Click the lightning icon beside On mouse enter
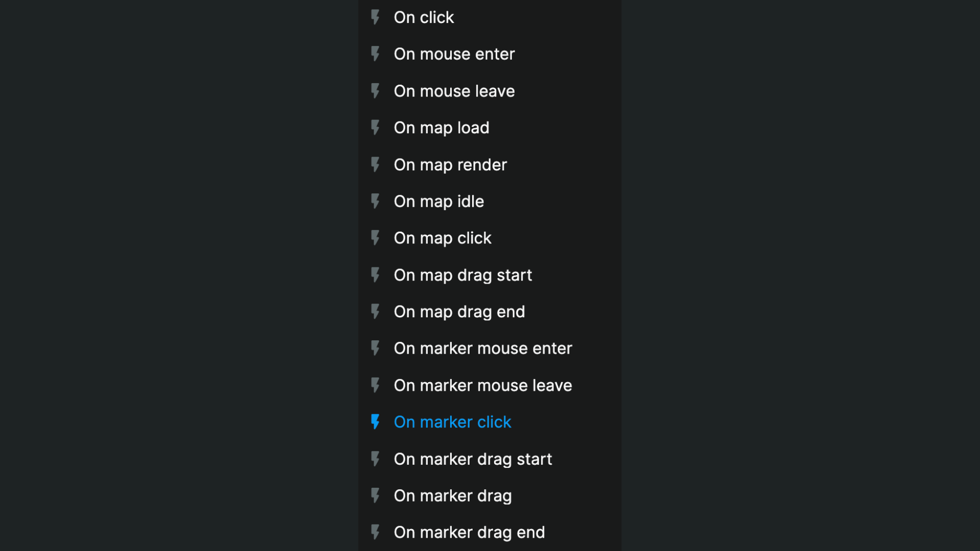Screen dimensions: 980x551 [375, 54]
